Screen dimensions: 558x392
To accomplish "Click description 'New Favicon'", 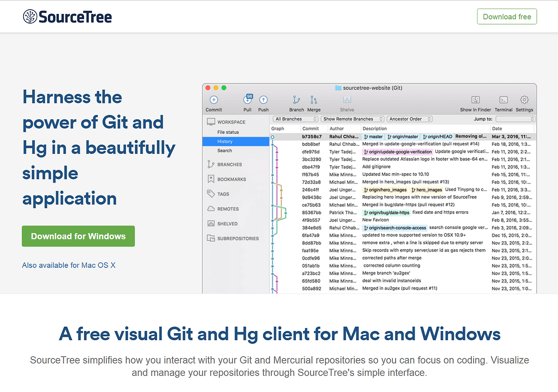I will (x=375, y=220).
